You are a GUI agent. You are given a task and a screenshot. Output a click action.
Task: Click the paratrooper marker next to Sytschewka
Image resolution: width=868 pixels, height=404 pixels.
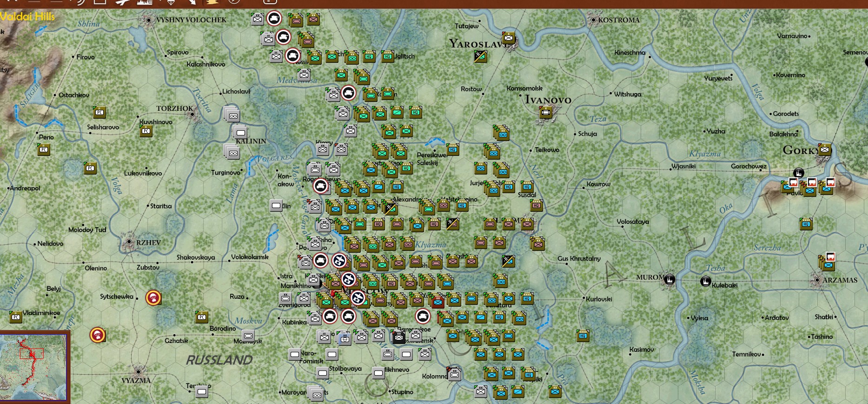153,297
